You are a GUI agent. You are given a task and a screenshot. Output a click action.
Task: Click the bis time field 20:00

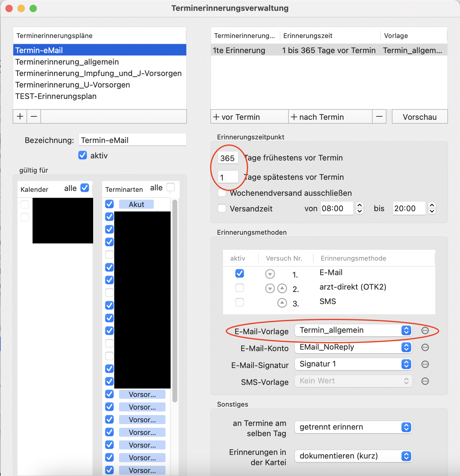click(409, 208)
